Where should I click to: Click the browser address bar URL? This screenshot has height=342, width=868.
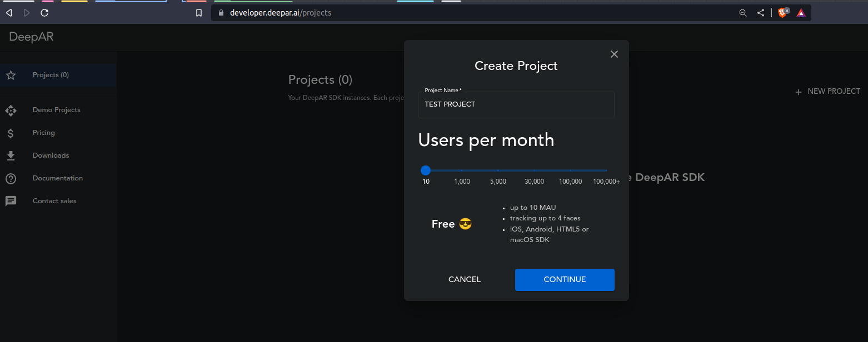(x=281, y=13)
